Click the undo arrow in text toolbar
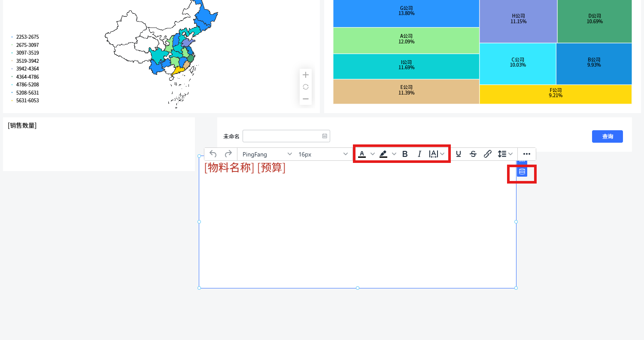This screenshot has height=340, width=644. coord(213,154)
